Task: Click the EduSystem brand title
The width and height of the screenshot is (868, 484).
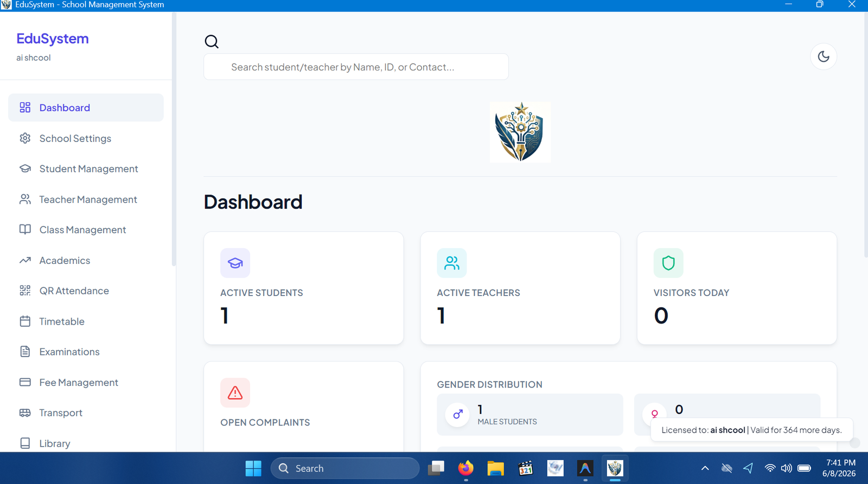Action: pyautogui.click(x=53, y=38)
